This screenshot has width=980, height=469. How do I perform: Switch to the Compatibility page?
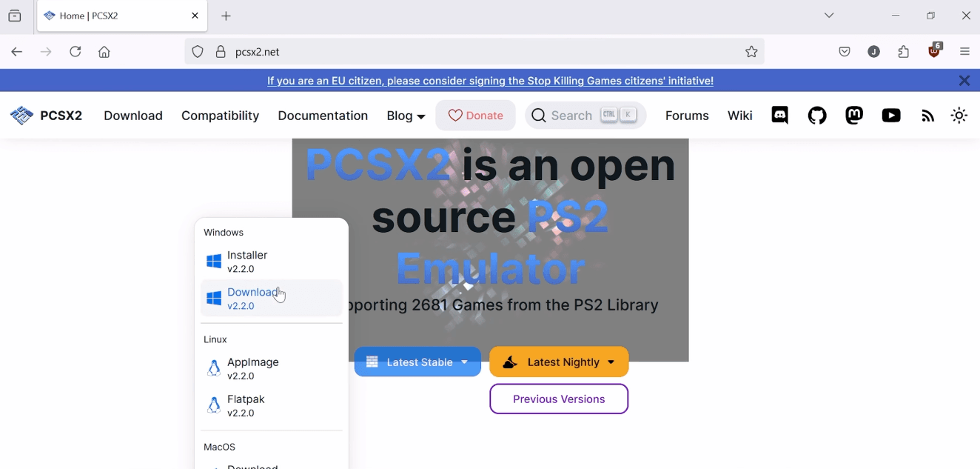pos(220,116)
